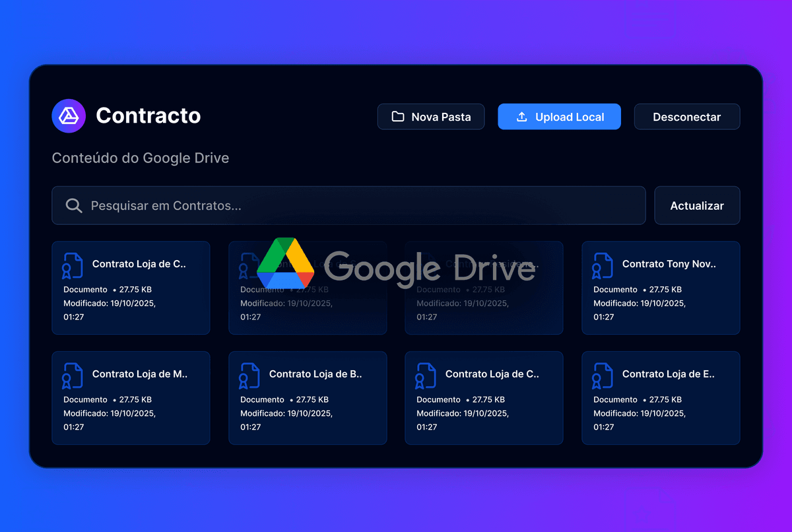
Task: Open the Contrato Residenc document card
Action: [x=484, y=288]
